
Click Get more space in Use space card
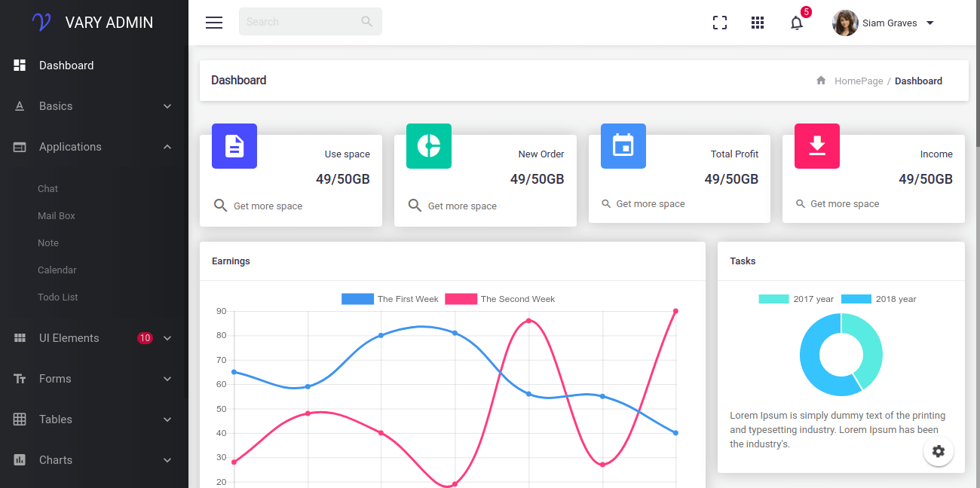(268, 206)
